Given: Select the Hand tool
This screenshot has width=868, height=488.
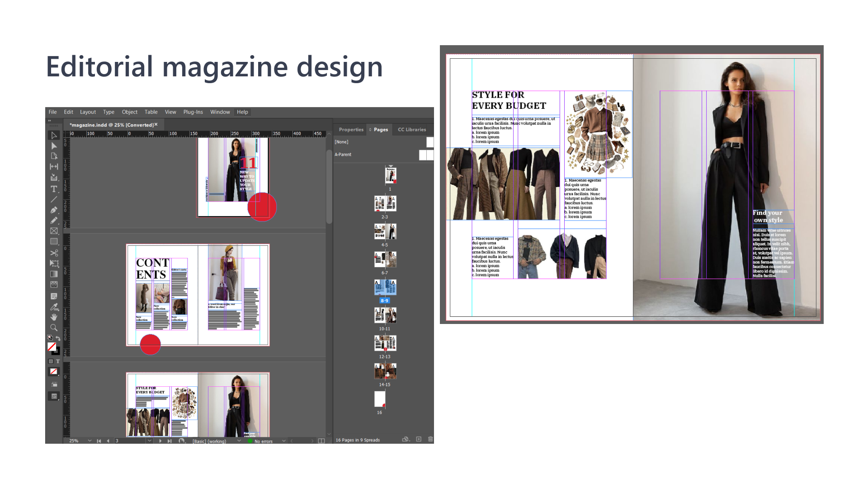Looking at the screenshot, I should (54, 317).
